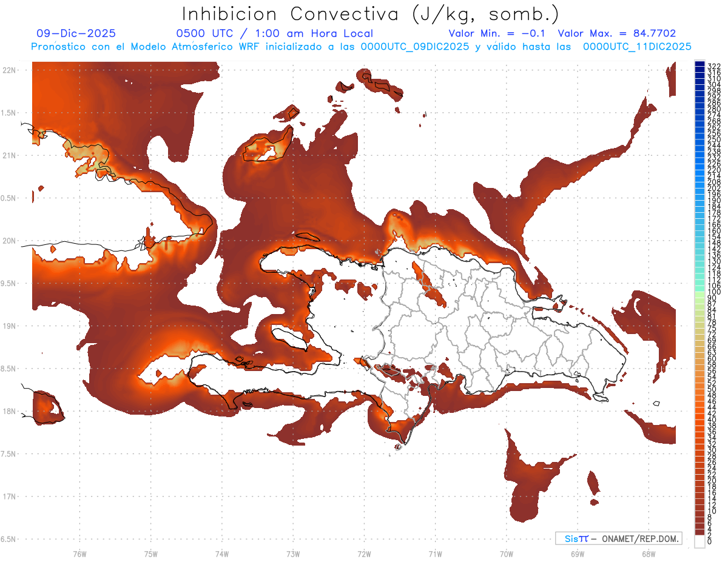The width and height of the screenshot is (728, 562).
Task: Click the 20N latitude label
Action: [9, 241]
